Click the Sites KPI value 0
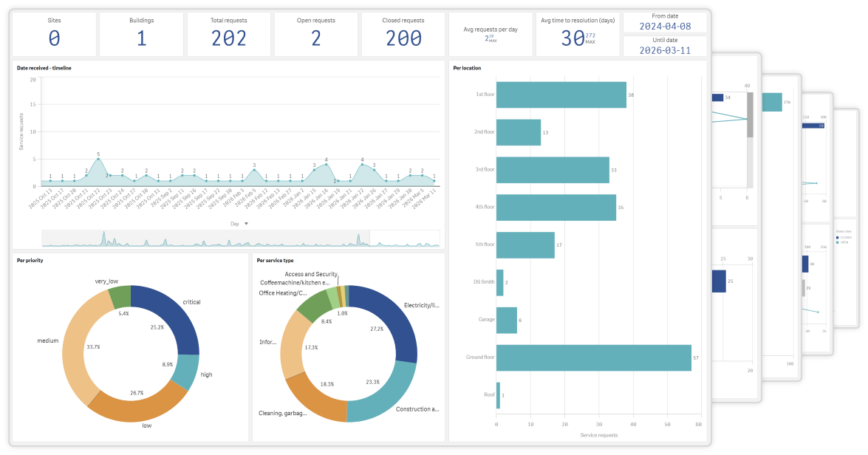This screenshot has width=868, height=455. [x=54, y=38]
